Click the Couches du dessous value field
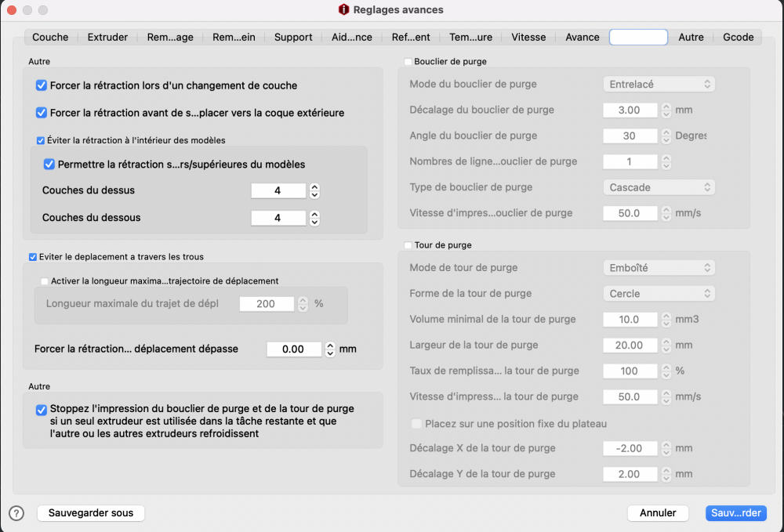784x532 pixels. click(278, 218)
